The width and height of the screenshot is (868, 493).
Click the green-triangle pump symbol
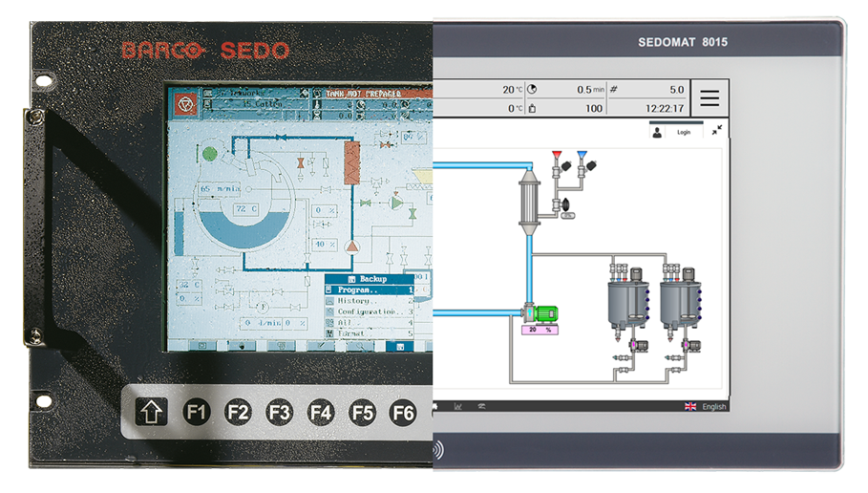pyautogui.click(x=396, y=204)
